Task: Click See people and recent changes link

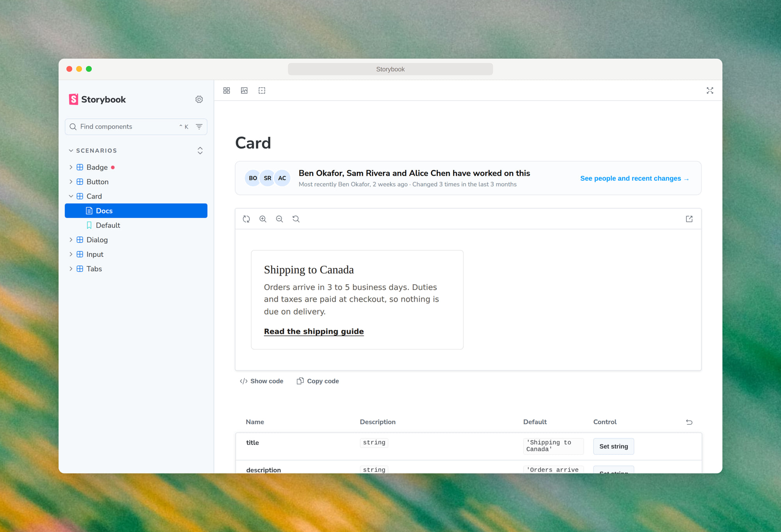Action: (634, 178)
